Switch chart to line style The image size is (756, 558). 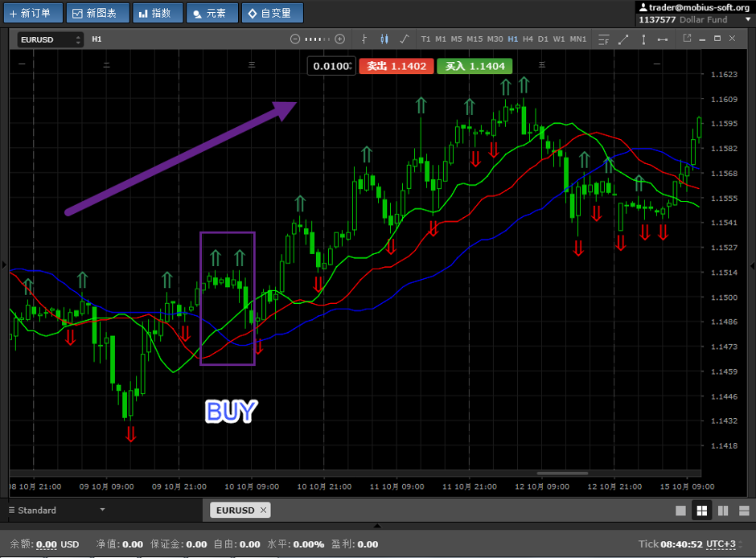[404, 39]
